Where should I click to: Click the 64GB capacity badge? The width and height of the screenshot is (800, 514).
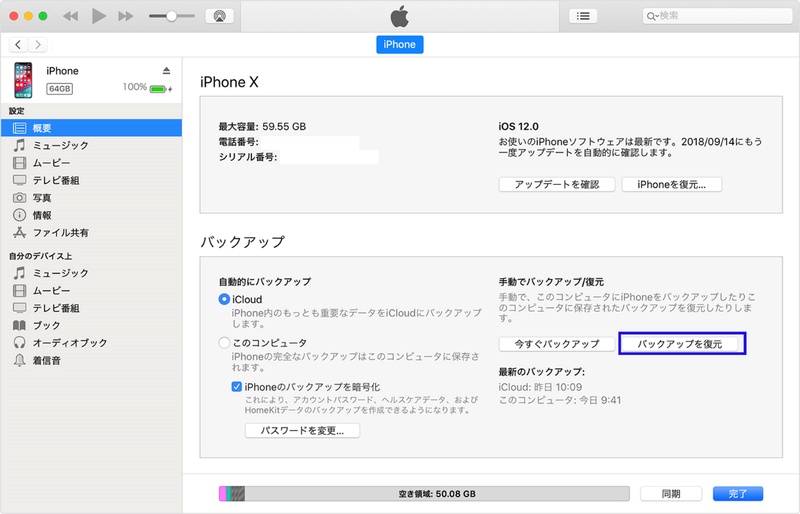[60, 89]
